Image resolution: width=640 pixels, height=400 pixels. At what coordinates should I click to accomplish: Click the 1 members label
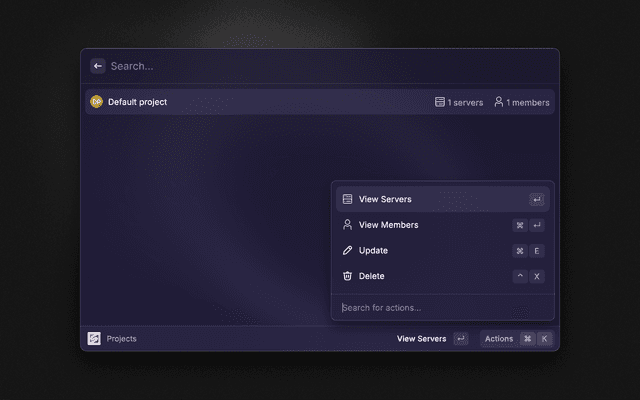tap(527, 102)
